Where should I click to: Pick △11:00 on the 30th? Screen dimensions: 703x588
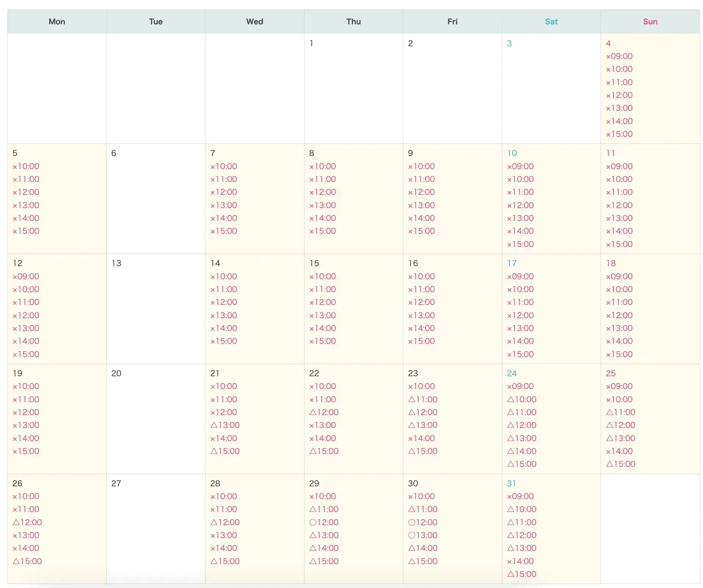tap(423, 509)
